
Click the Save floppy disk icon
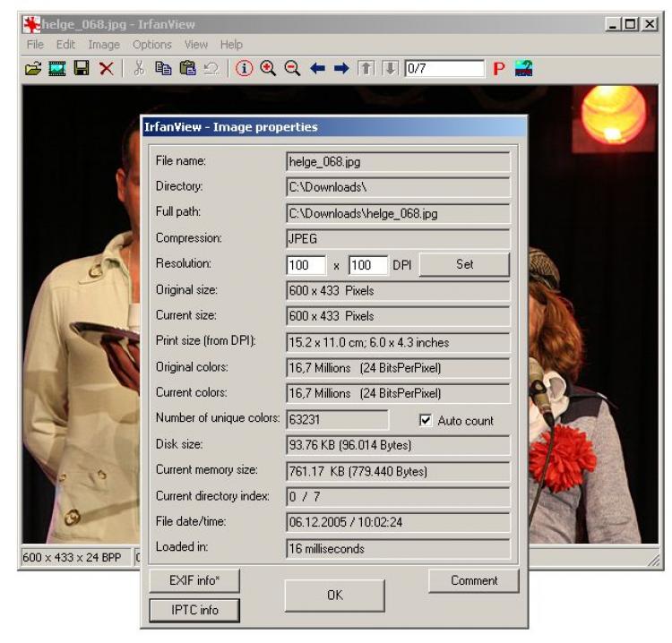82,69
